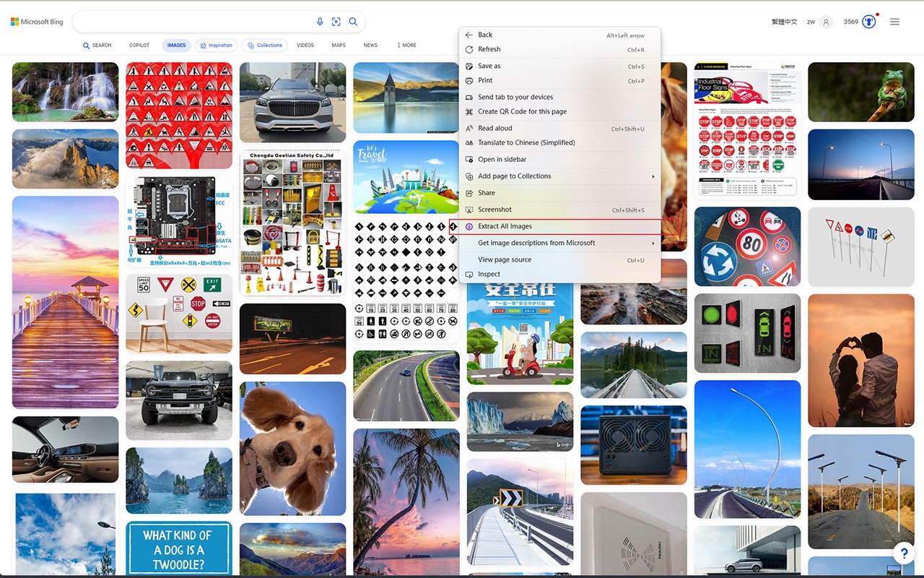This screenshot has height=578, width=924.
Task: Click the Translate icon in context menu
Action: pos(469,142)
